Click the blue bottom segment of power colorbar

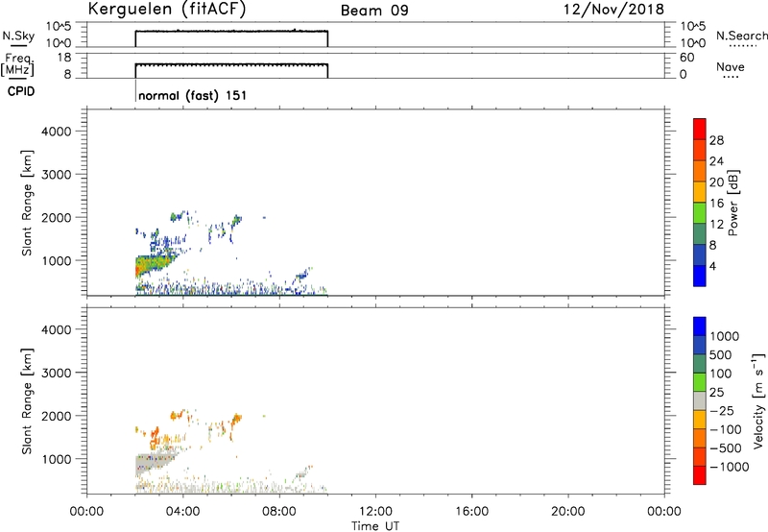(700, 276)
